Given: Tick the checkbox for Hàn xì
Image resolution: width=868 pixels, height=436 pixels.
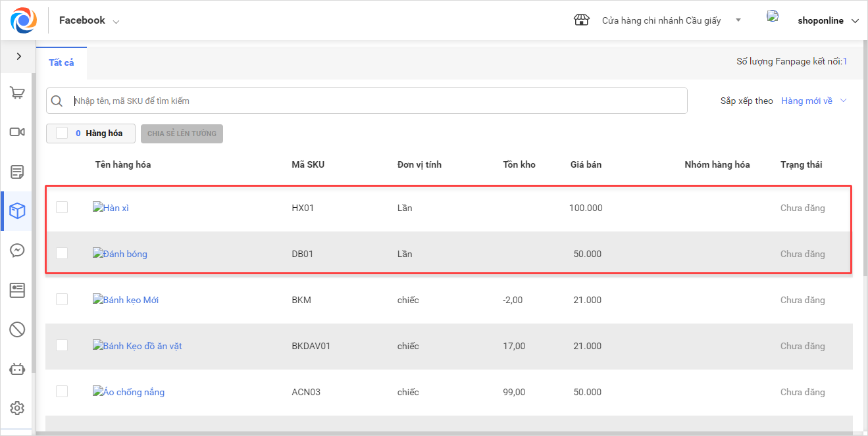Looking at the screenshot, I should point(62,207).
